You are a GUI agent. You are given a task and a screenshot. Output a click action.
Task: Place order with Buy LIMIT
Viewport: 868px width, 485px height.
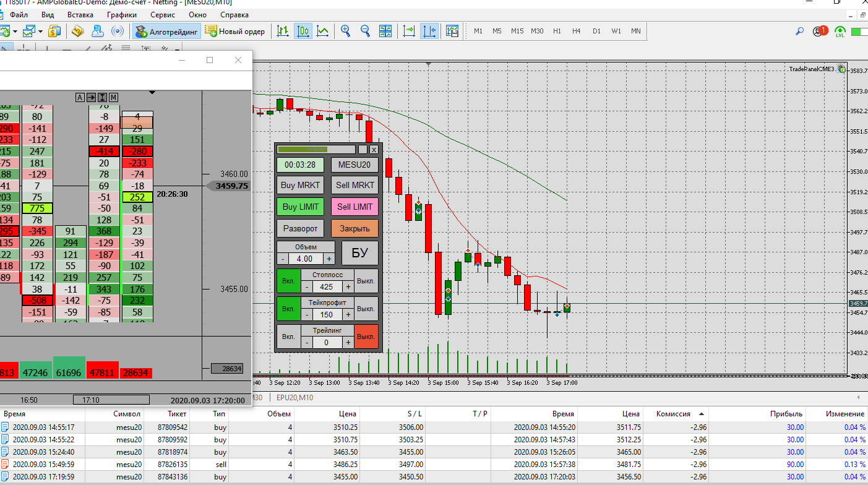[x=300, y=207]
